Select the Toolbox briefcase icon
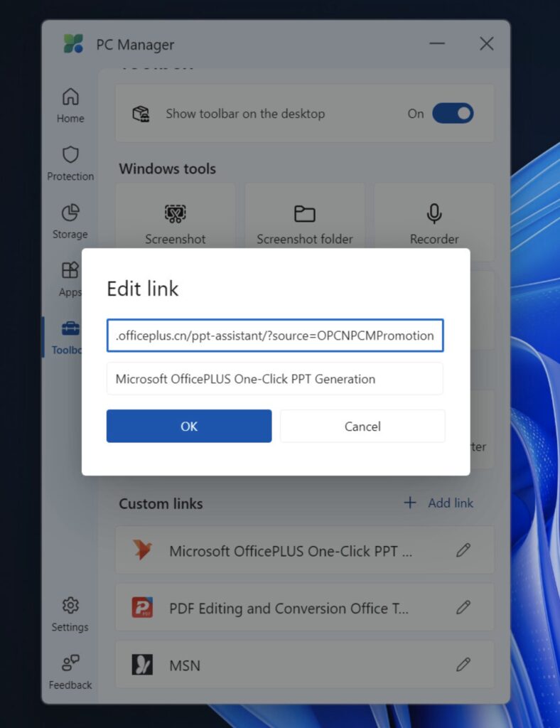 [x=70, y=328]
